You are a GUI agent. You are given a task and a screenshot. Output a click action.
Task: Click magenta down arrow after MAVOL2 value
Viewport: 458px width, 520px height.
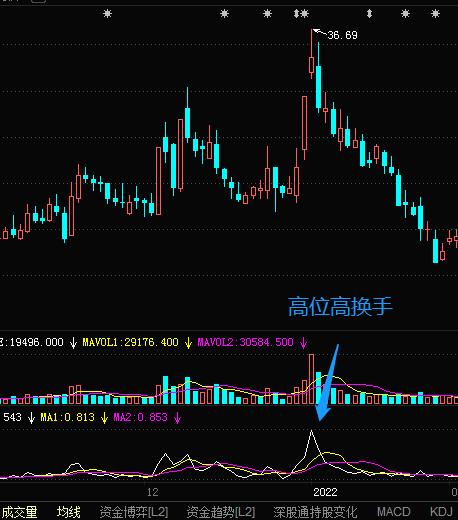pos(303,342)
